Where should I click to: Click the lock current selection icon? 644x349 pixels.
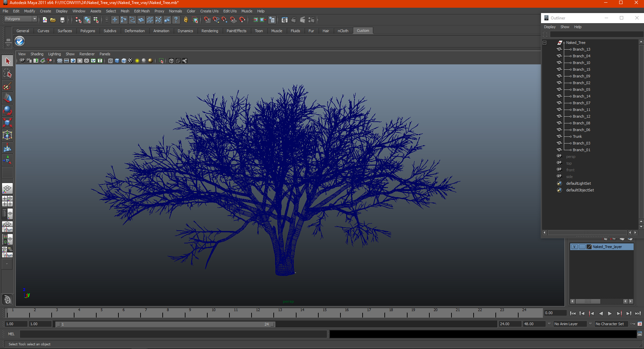pos(185,20)
